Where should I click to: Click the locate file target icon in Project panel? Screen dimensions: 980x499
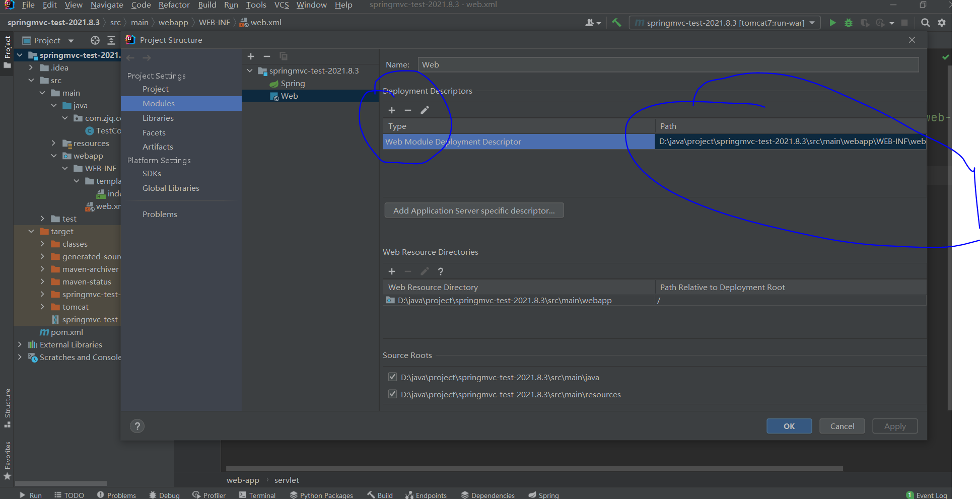click(x=95, y=40)
